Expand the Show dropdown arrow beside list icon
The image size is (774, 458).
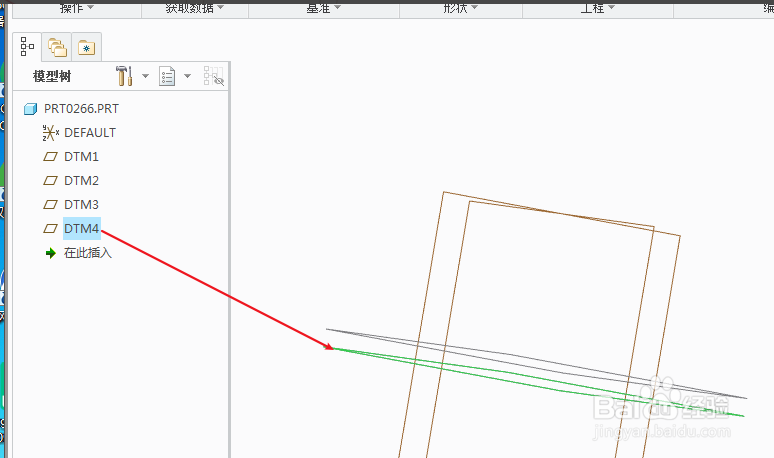point(187,76)
